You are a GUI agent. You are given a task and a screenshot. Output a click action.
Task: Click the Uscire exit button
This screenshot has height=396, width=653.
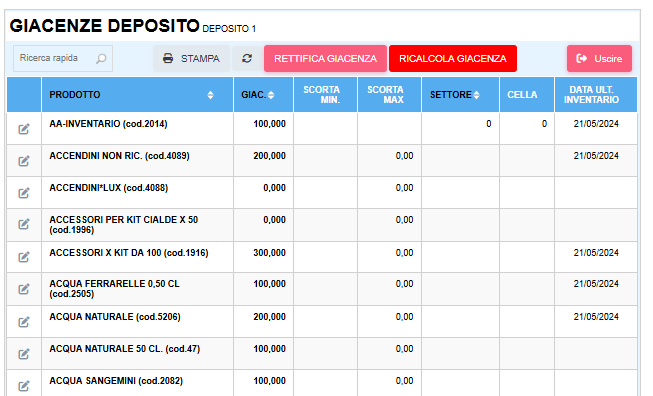click(x=599, y=59)
